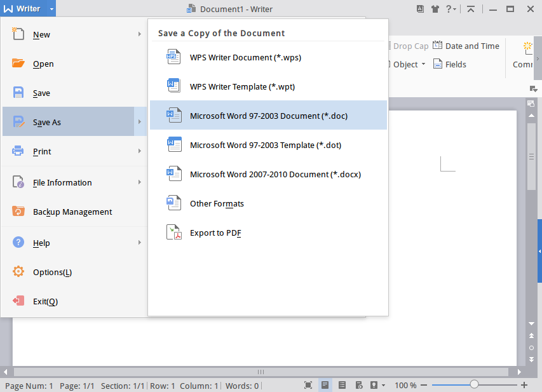542x392 pixels.
Task: Click the ribbon toolbar options dropdown icon
Action: click(x=533, y=89)
